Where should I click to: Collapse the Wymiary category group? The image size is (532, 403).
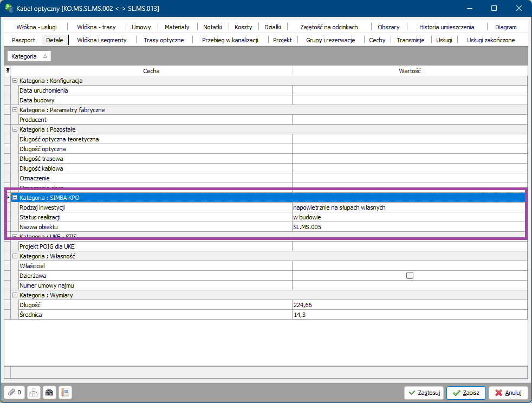tap(15, 295)
